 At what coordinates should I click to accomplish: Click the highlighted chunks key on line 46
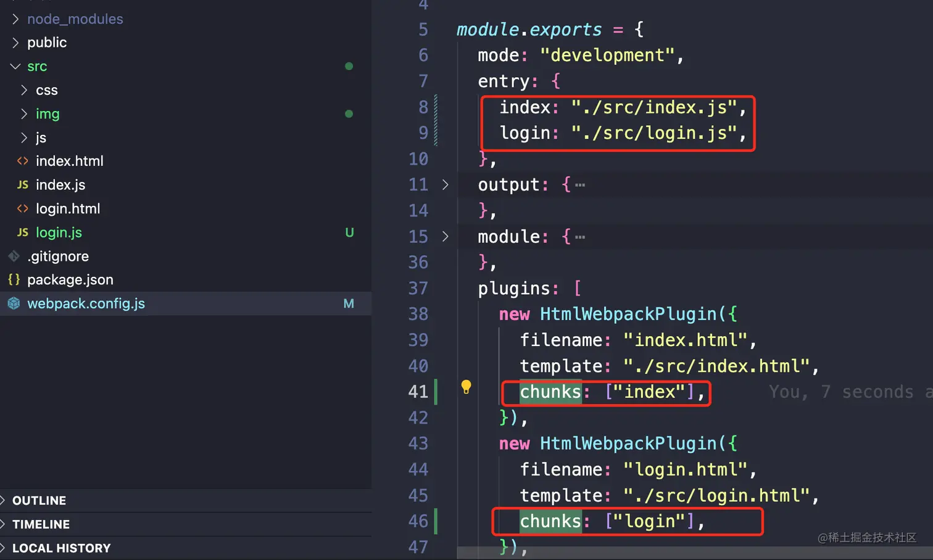click(550, 521)
